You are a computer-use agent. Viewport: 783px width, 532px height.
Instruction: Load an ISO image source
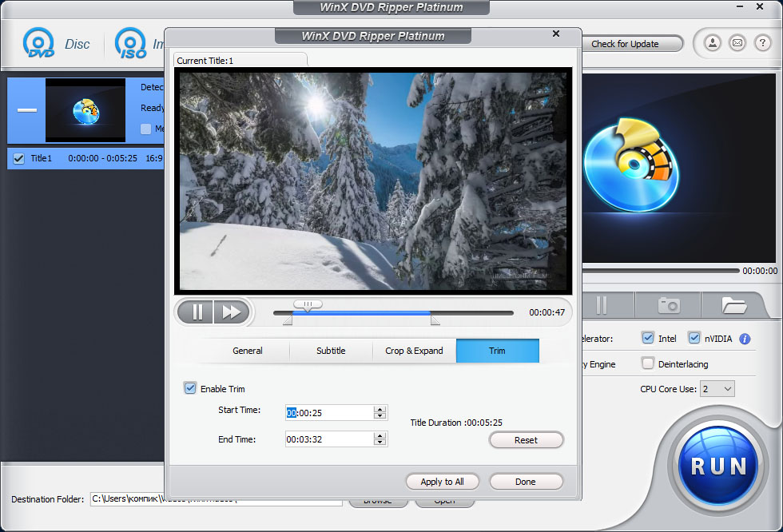tap(139, 43)
